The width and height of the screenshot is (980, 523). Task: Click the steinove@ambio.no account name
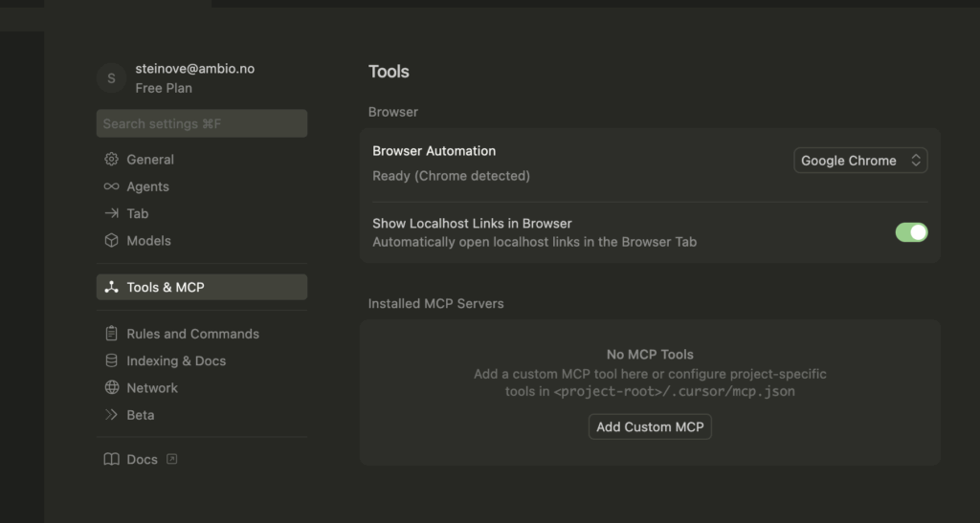(x=194, y=69)
